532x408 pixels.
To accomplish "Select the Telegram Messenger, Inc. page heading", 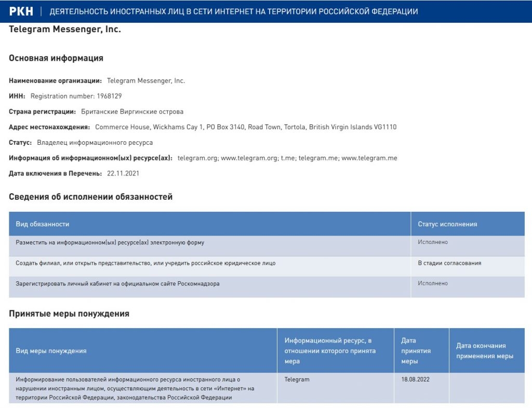I will (65, 30).
